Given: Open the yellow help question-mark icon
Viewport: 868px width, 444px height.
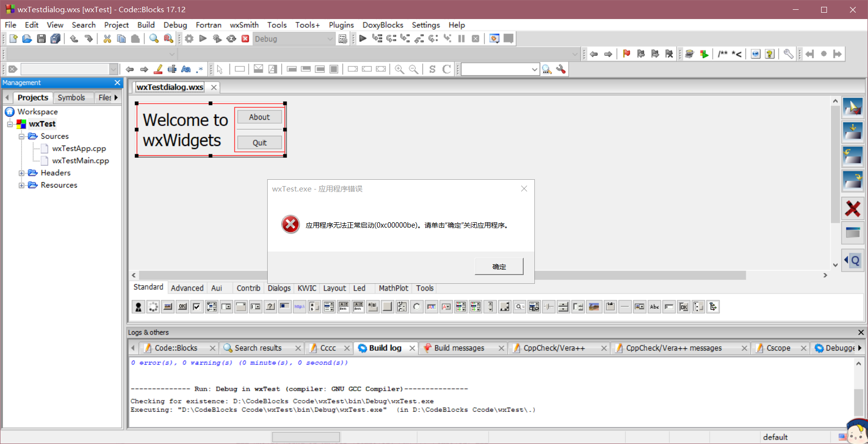Looking at the screenshot, I should [770, 54].
